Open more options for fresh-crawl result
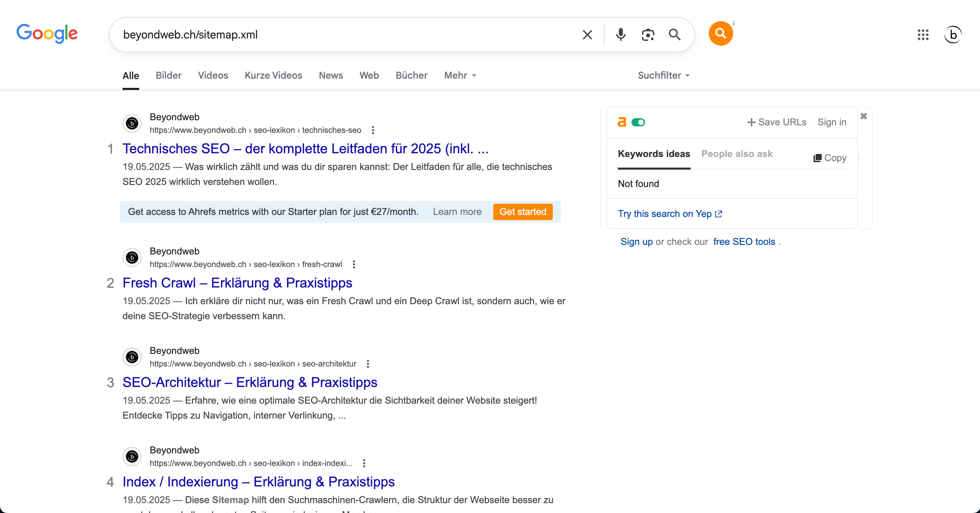The height and width of the screenshot is (513, 980). click(354, 264)
